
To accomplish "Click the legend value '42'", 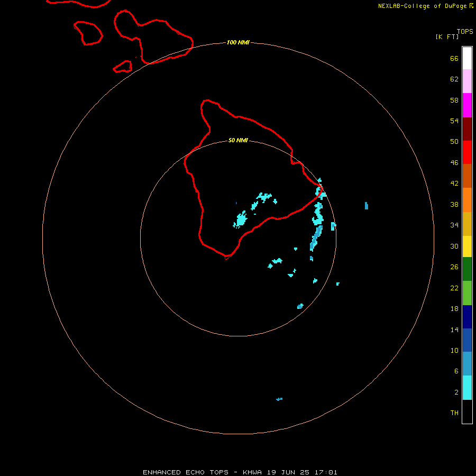I will point(454,184).
